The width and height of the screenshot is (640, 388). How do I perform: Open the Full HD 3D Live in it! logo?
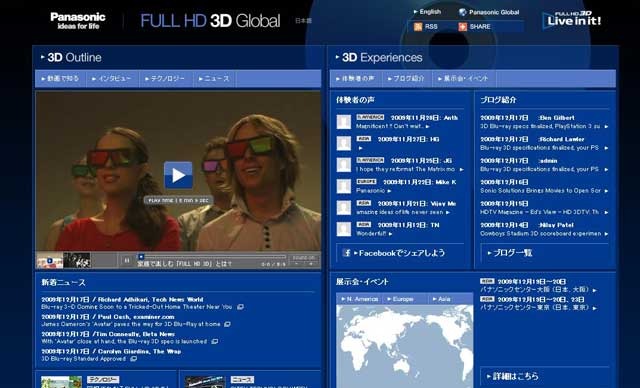coord(572,19)
